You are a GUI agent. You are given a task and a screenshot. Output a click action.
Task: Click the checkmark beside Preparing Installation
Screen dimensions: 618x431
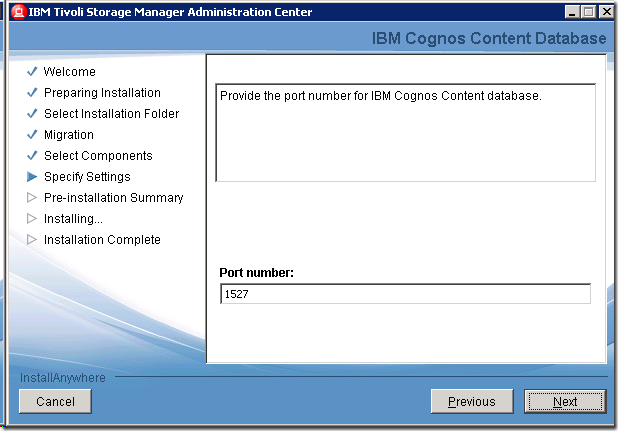tap(32, 93)
